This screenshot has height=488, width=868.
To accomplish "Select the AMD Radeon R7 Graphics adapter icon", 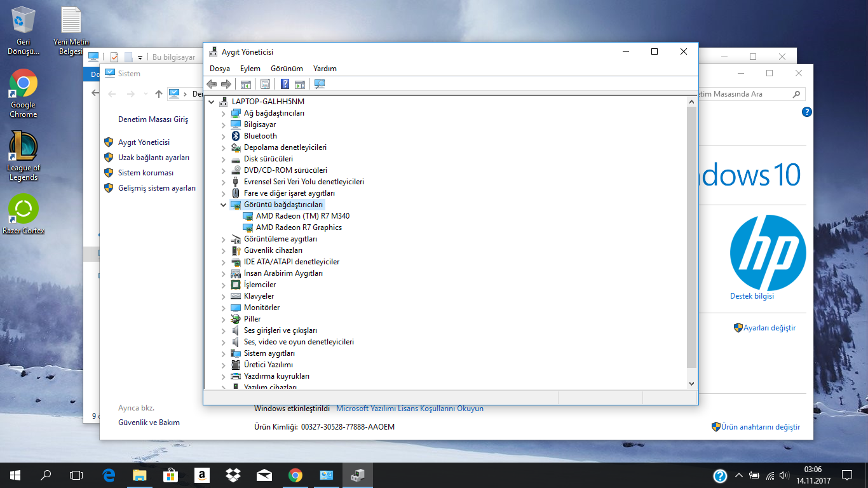I will [x=248, y=227].
